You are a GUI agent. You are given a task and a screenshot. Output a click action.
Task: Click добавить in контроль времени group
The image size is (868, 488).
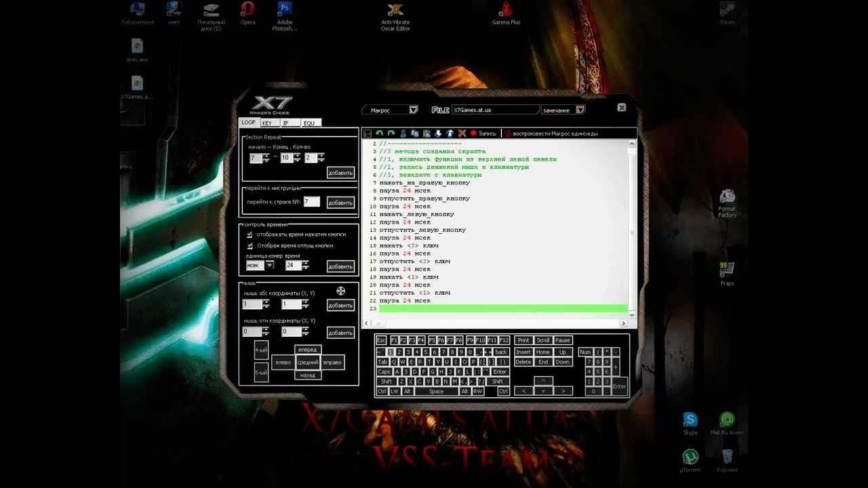[340, 266]
